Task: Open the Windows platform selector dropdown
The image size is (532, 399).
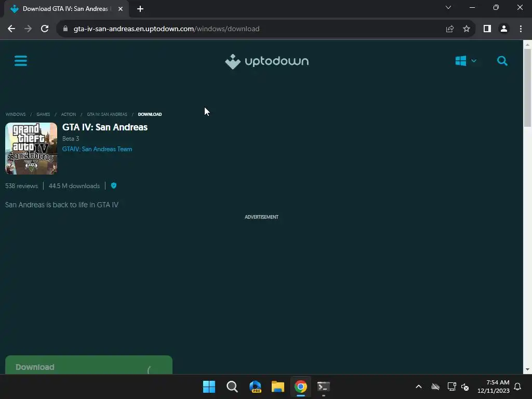Action: (466, 61)
